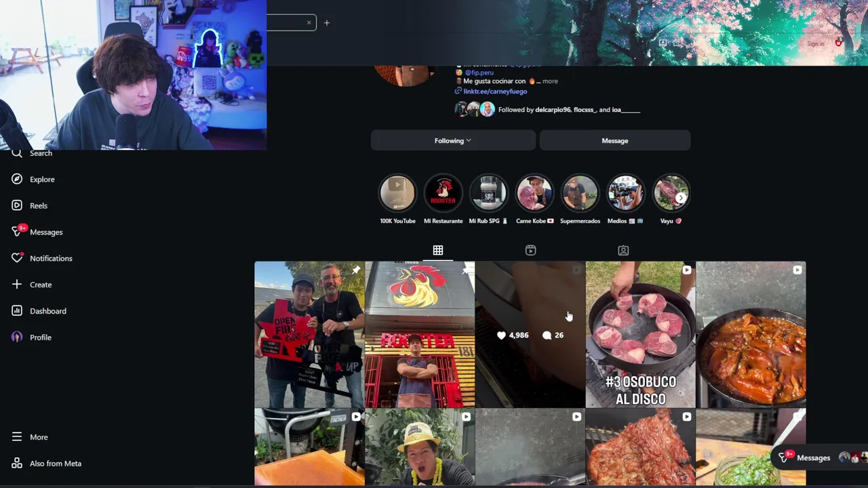Close the browser tab

pyautogui.click(x=309, y=23)
